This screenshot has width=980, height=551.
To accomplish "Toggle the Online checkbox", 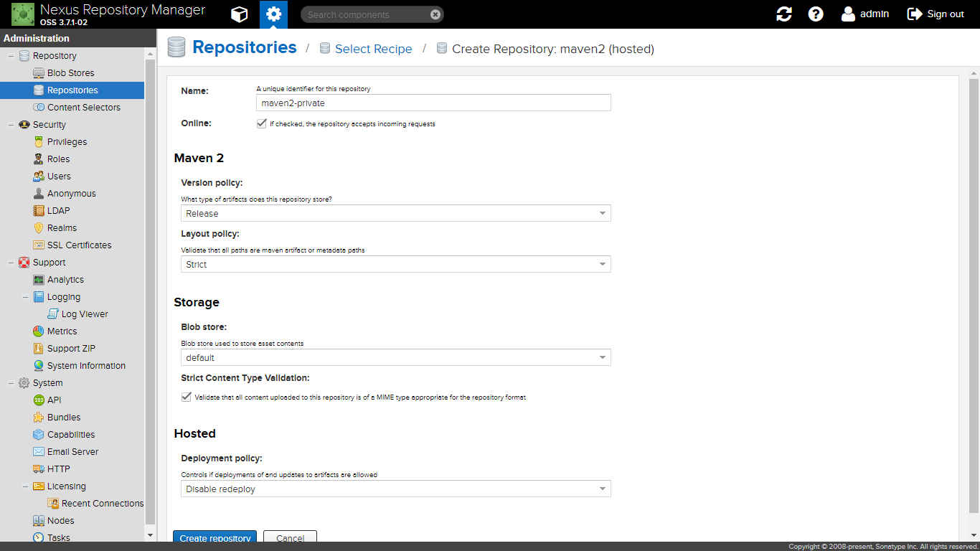I will (x=261, y=123).
